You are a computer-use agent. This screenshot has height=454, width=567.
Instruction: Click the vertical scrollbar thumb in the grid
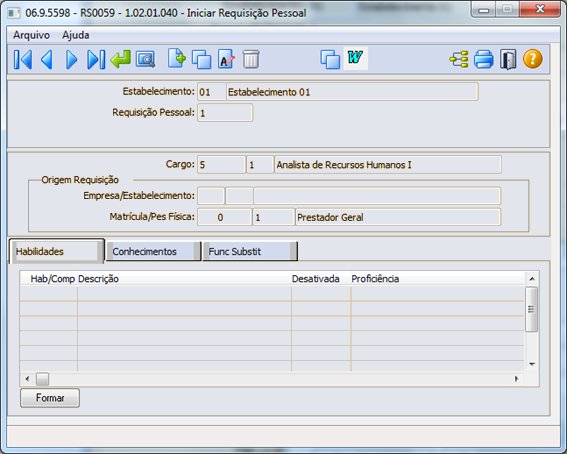(531, 309)
